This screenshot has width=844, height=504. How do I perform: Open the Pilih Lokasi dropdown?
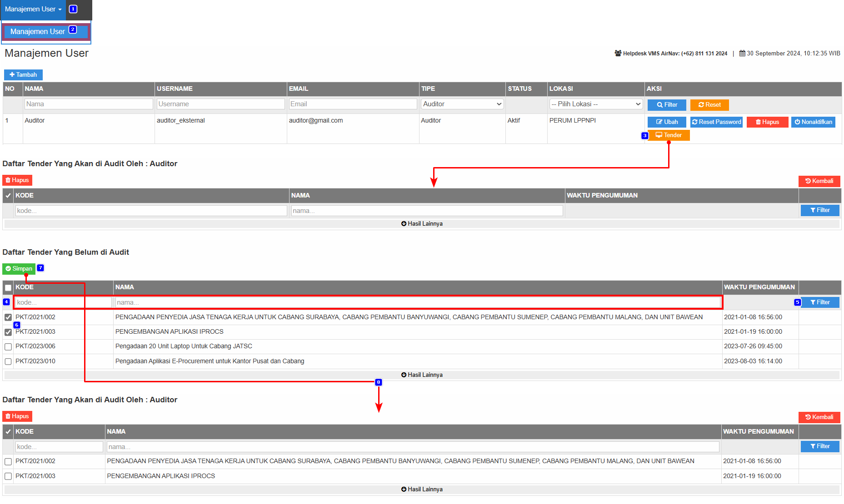point(596,104)
